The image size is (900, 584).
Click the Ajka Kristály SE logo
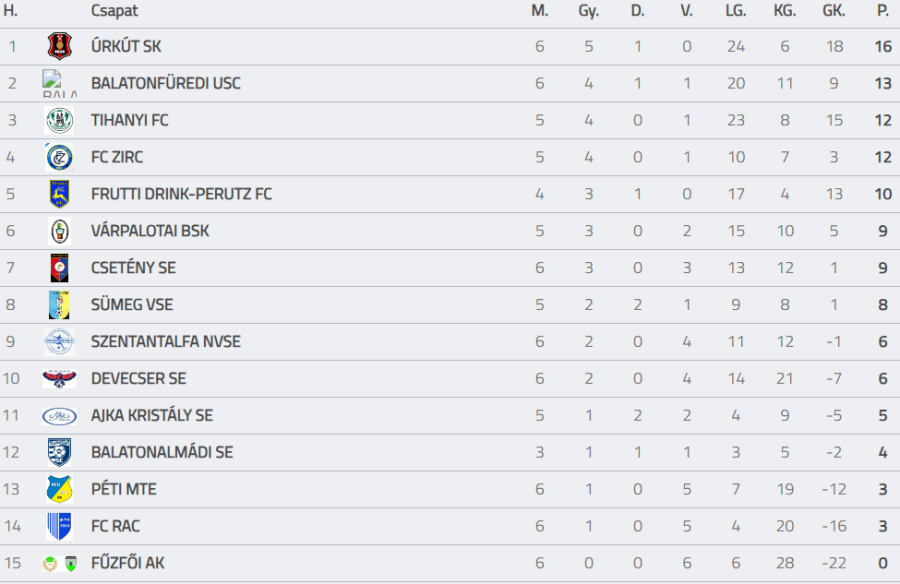pyautogui.click(x=60, y=415)
